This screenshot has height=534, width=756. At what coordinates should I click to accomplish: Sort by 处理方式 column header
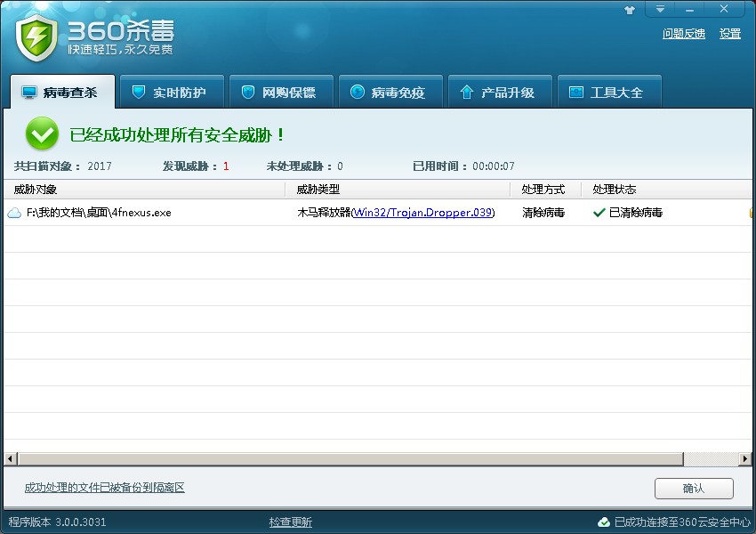click(x=546, y=190)
